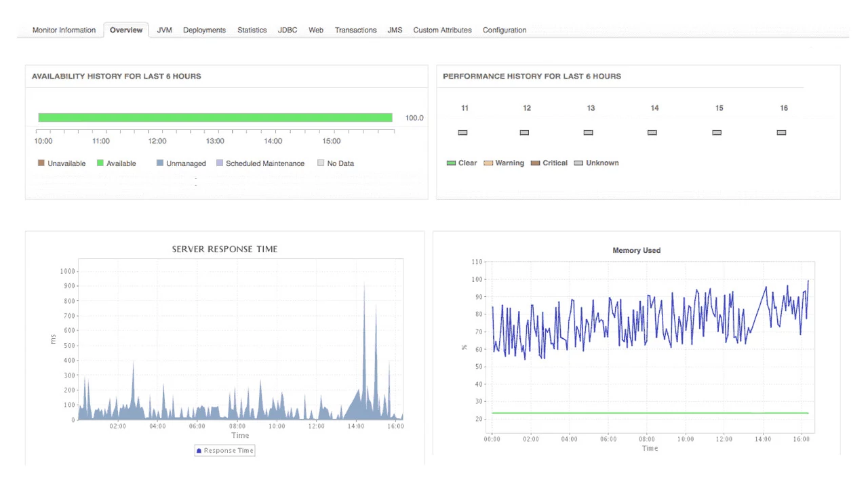Click the Unknown legend swatch
The height and width of the screenshot is (488, 868).
(578, 163)
